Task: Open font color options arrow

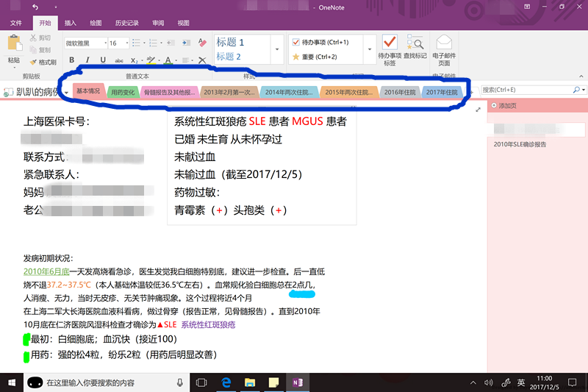Action: point(176,60)
